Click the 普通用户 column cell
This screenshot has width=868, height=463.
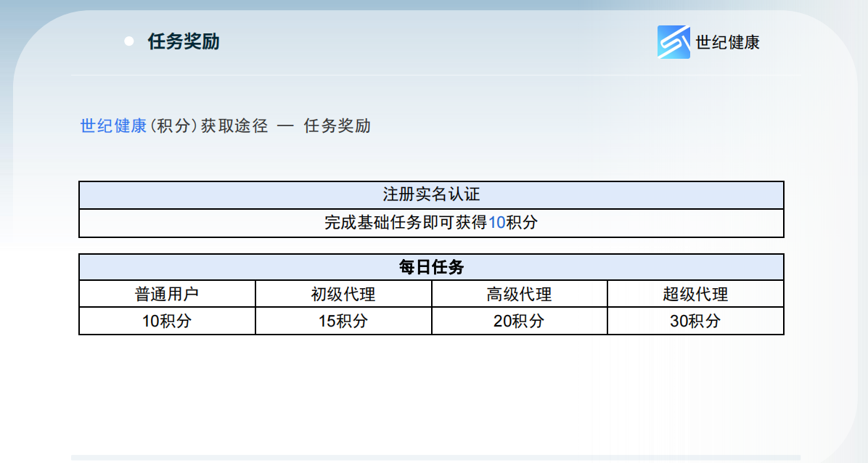coord(167,294)
